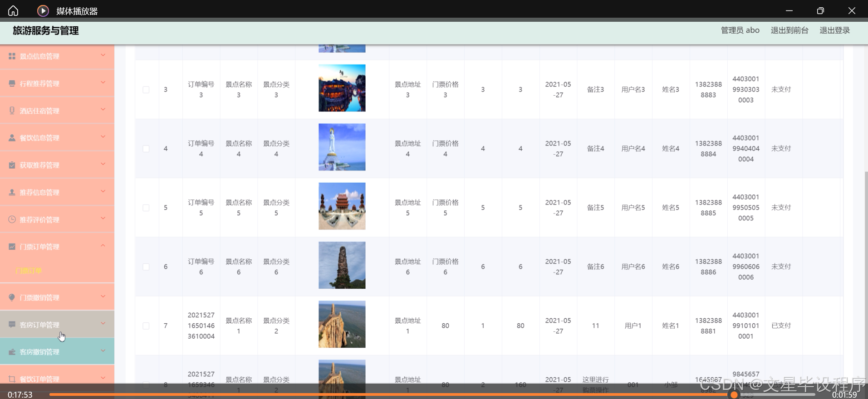This screenshot has height=399, width=868.
Task: Click the 推荐信息管理 sidebar icon
Action: [x=12, y=192]
